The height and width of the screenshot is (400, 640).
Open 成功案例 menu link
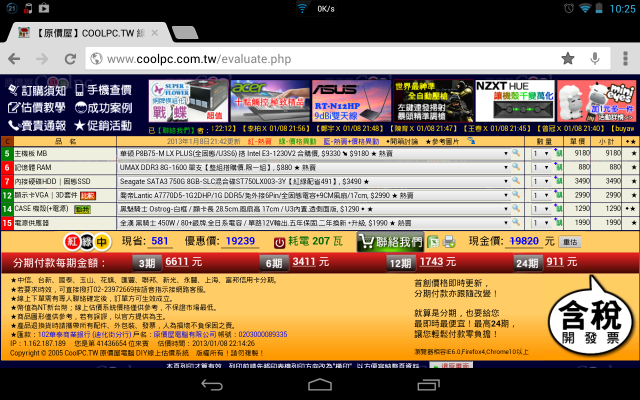(x=104, y=108)
